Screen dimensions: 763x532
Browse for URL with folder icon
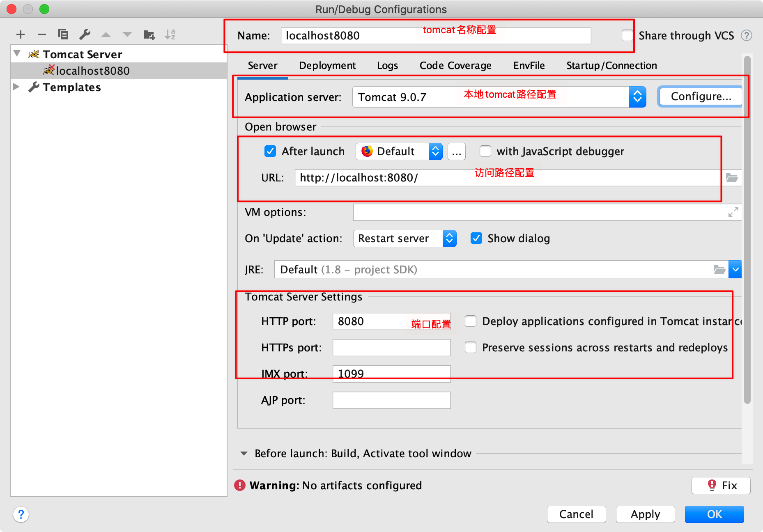732,178
